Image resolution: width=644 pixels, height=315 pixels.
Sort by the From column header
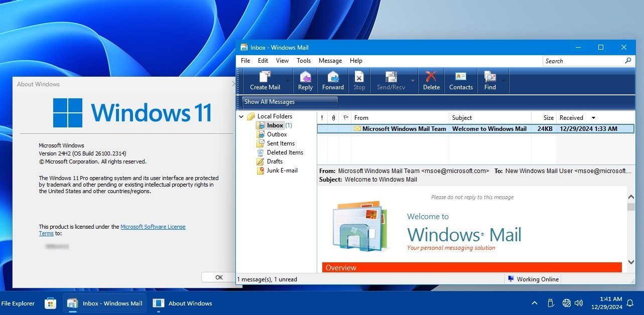tap(400, 118)
